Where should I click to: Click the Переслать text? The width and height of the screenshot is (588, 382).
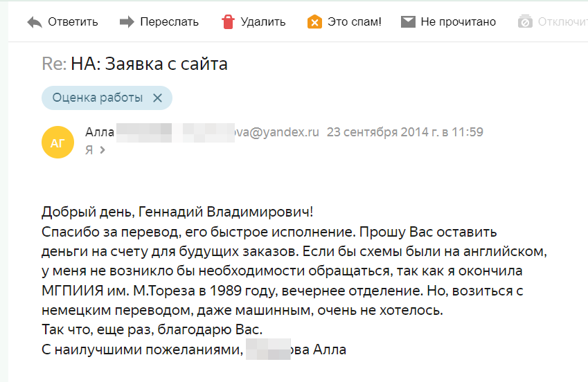tap(169, 21)
